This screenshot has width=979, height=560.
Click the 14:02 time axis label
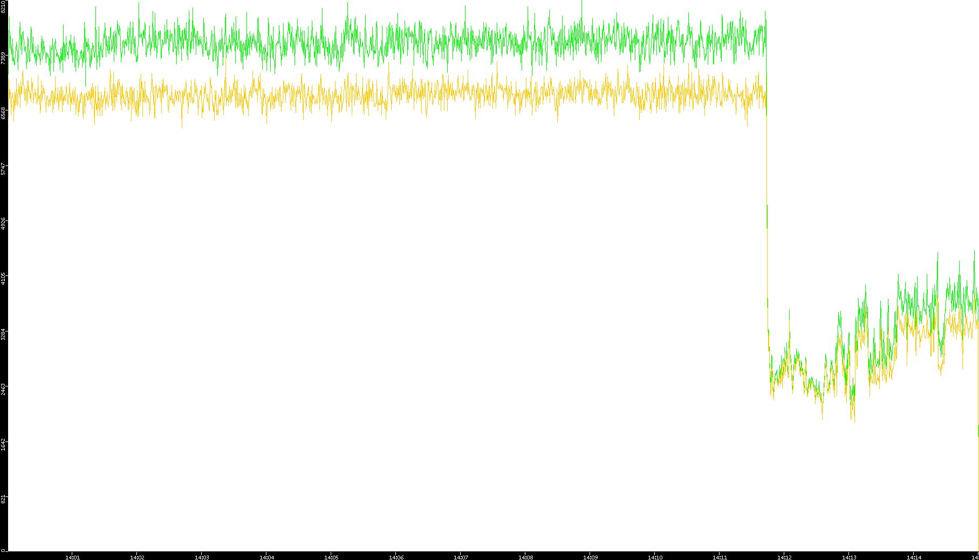137,557
